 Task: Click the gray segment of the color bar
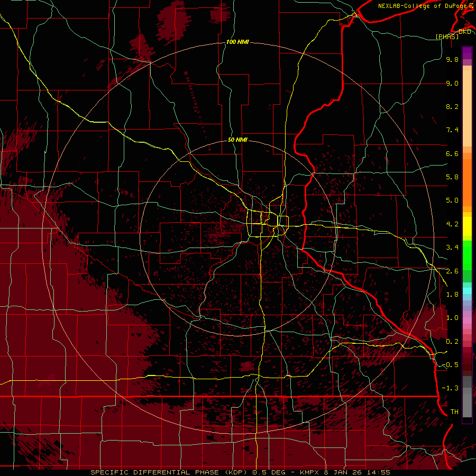pyautogui.click(x=467, y=397)
